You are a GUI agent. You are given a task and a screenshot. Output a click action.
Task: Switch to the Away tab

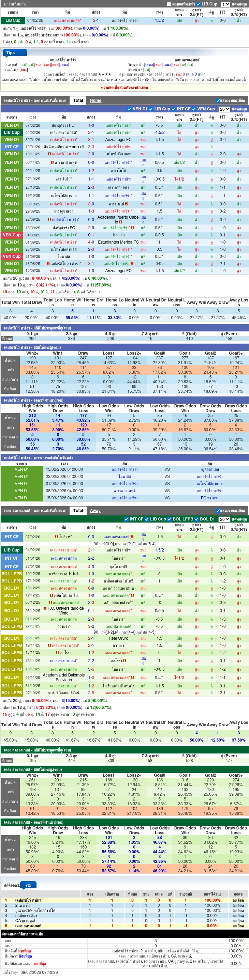click(95, 511)
